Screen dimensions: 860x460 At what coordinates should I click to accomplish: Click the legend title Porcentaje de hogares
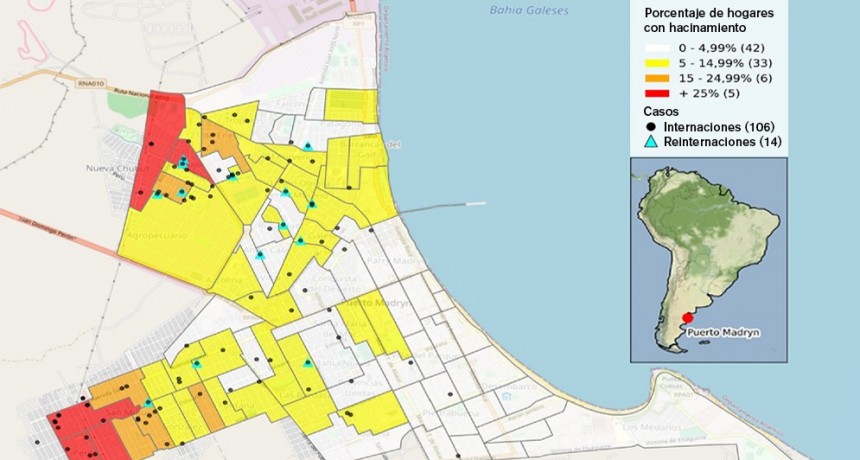pyautogui.click(x=709, y=13)
